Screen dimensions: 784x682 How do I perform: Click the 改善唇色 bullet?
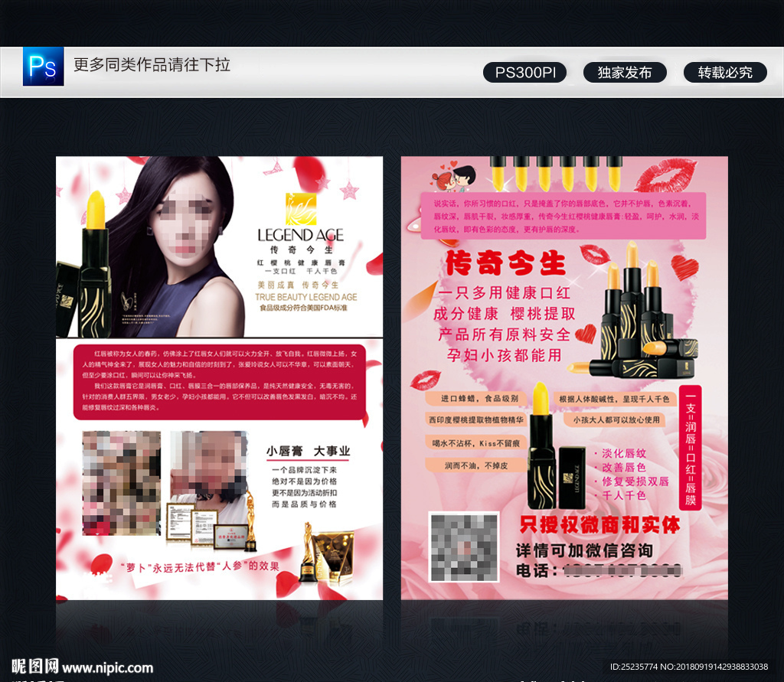tap(620, 468)
